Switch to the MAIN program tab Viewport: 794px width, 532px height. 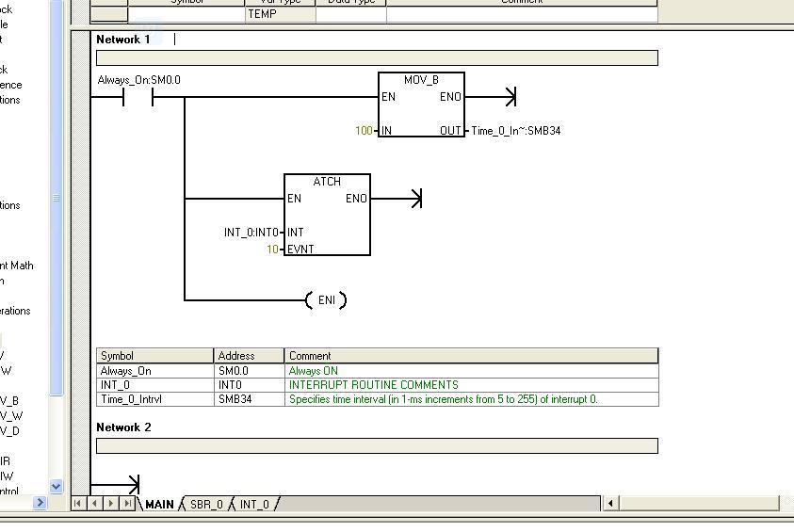[x=159, y=504]
